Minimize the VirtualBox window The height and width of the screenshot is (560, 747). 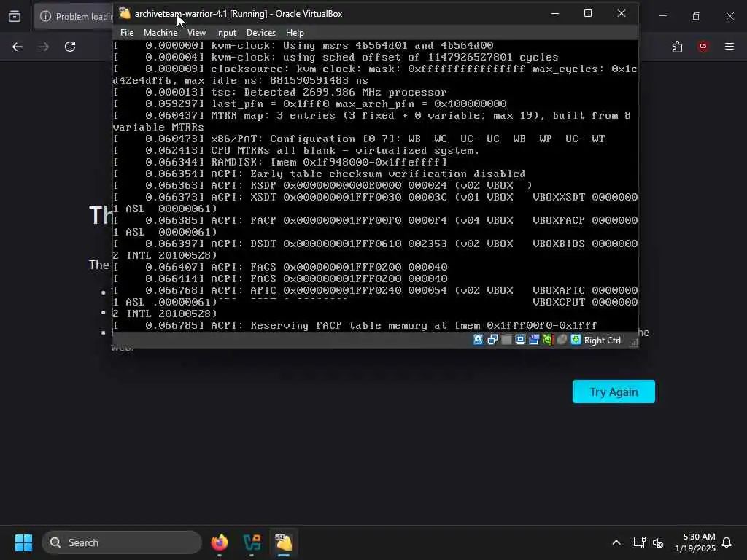tap(555, 13)
